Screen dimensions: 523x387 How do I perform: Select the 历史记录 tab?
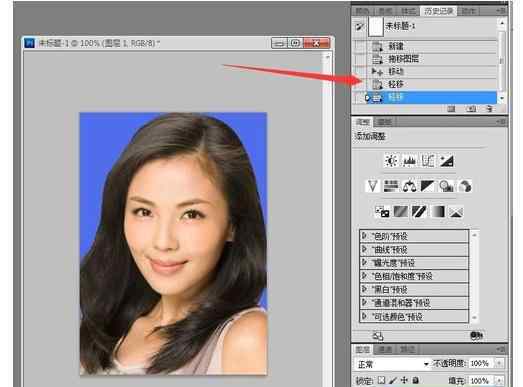tap(439, 11)
